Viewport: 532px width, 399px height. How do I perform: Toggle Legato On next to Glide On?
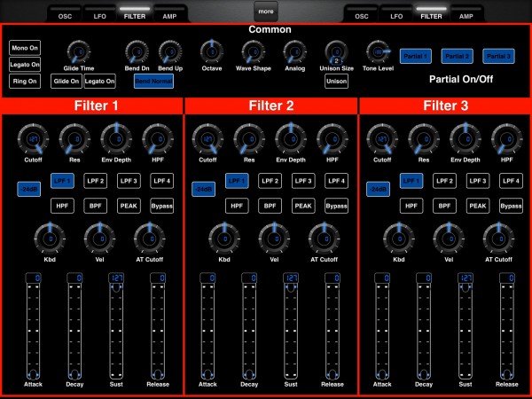[99, 81]
